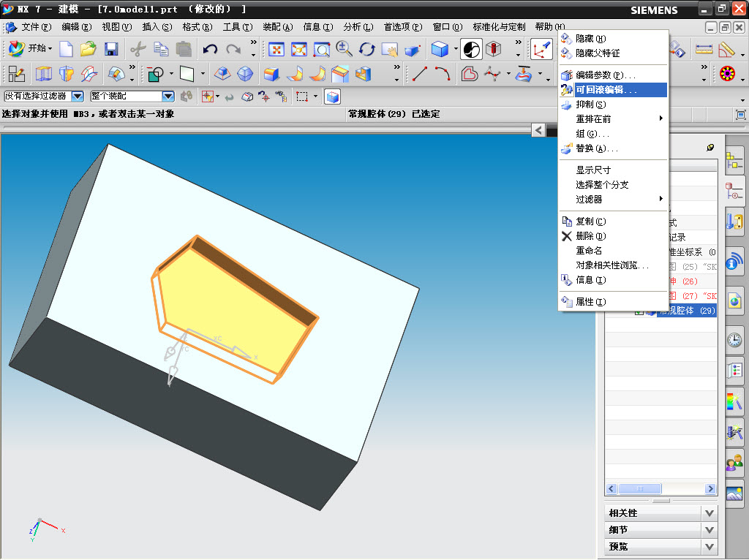Select the Zoom window magnifier icon
Viewport: 749px width, 560px height.
click(322, 49)
